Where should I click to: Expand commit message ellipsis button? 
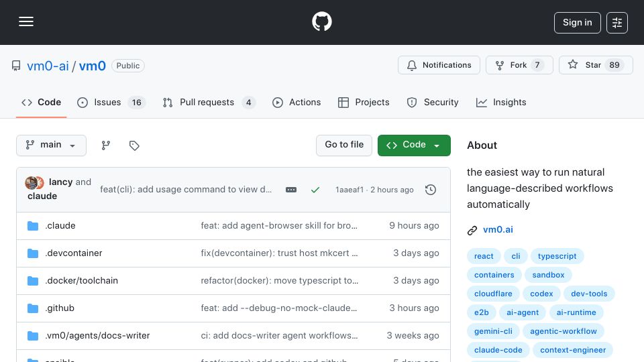(x=290, y=190)
